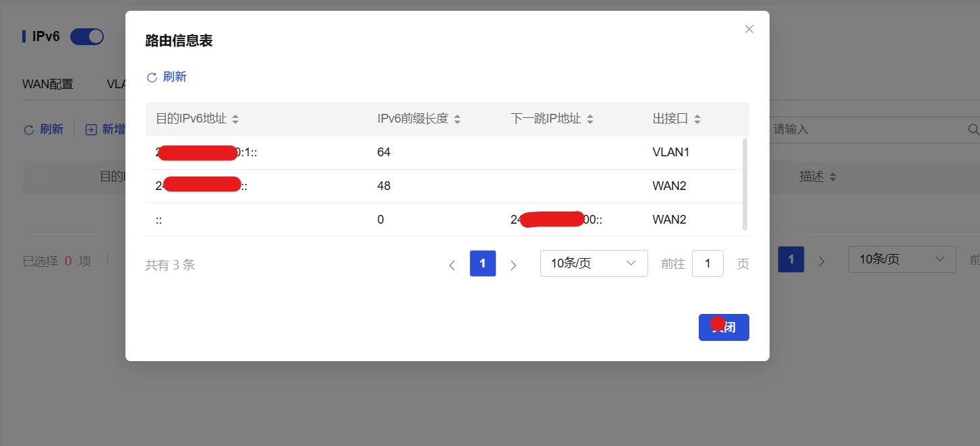
Task: Sort by destination IPv6 address column
Action: pyautogui.click(x=235, y=119)
